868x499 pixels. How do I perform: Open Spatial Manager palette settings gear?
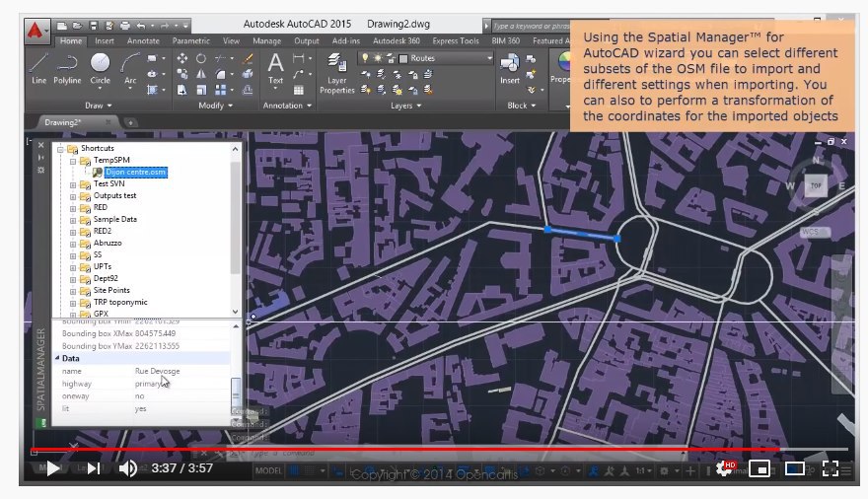pyautogui.click(x=40, y=170)
